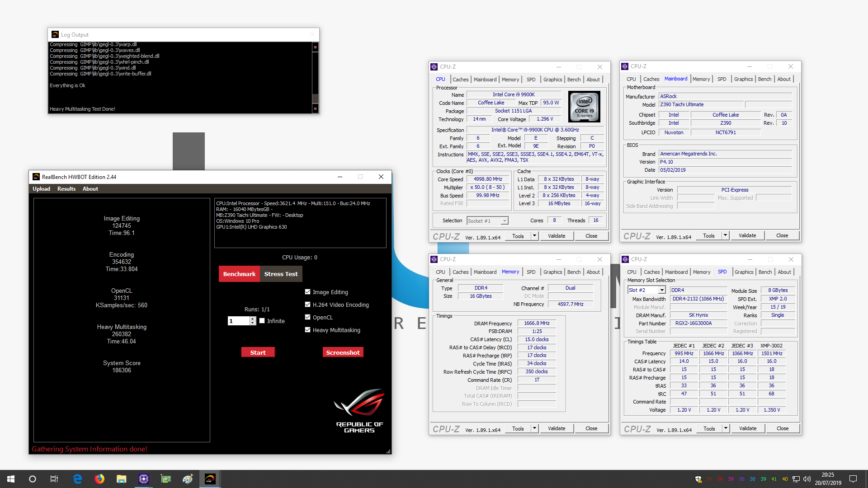Take a RealBench Screenshot
This screenshot has height=488, width=868.
tap(343, 352)
